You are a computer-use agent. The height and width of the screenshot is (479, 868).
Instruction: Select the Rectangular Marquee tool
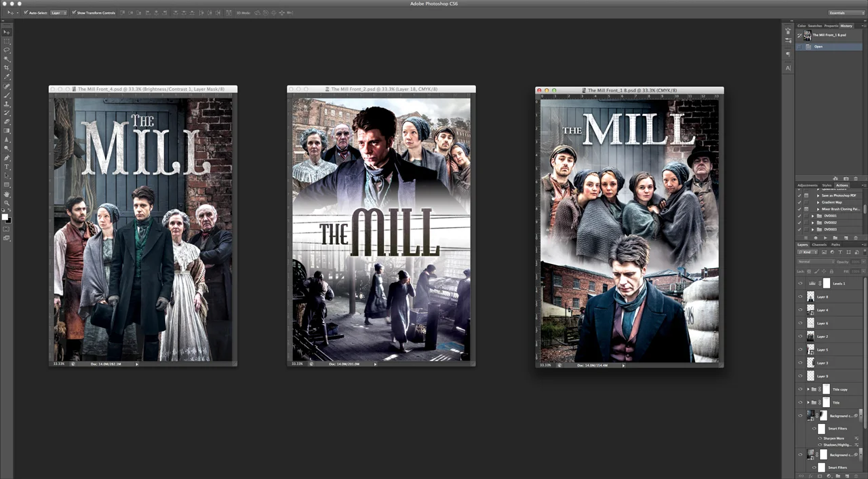(x=6, y=41)
